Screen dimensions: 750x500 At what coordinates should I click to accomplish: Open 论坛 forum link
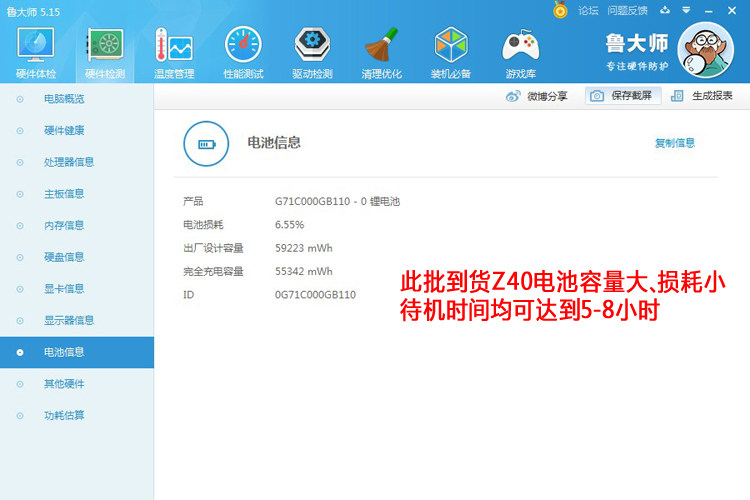point(588,11)
